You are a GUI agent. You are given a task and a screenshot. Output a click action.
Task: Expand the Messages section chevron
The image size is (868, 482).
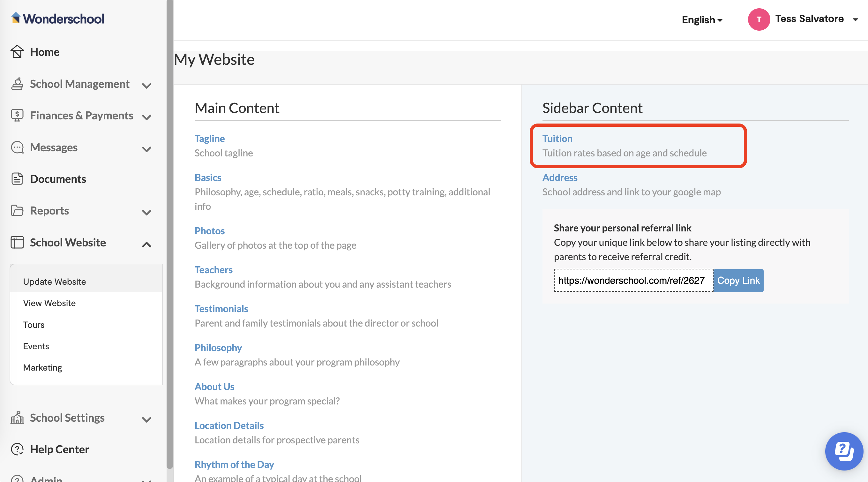pos(146,149)
